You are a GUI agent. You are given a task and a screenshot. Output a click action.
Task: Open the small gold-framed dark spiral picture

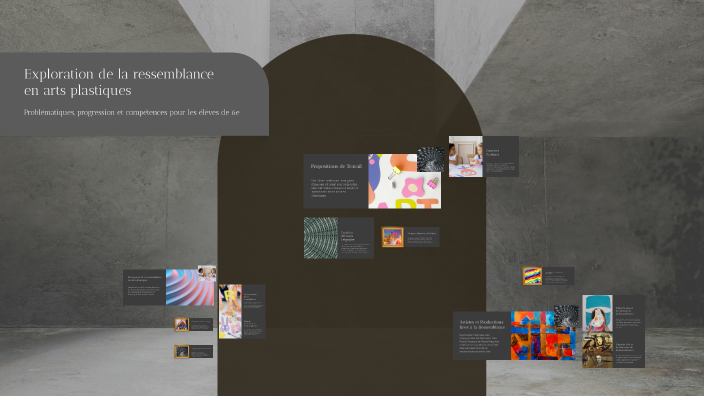pos(182,352)
